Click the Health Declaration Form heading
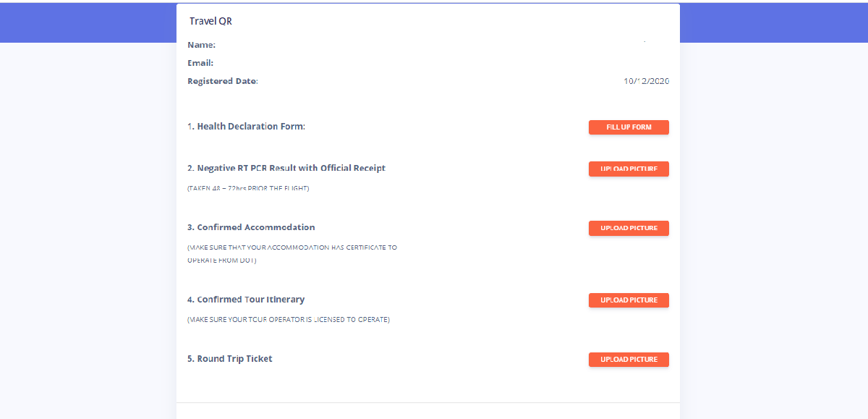The image size is (868, 419). (246, 127)
